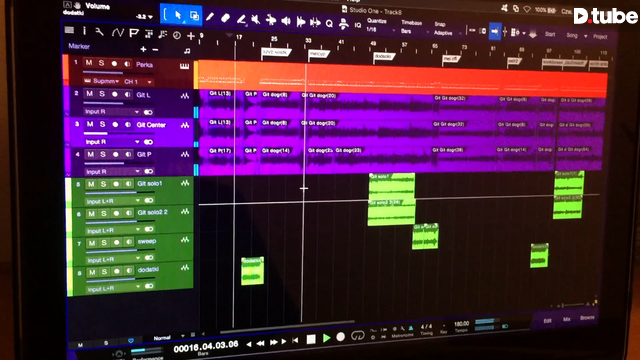Mute the Git solo1 track
Screen dimensions: 640x360
coord(91,184)
